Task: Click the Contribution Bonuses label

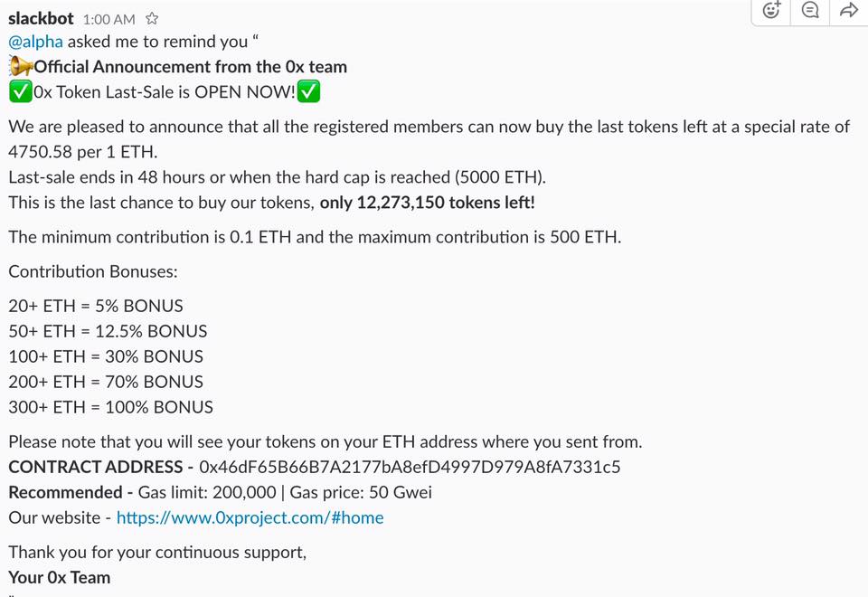Action: 93,271
